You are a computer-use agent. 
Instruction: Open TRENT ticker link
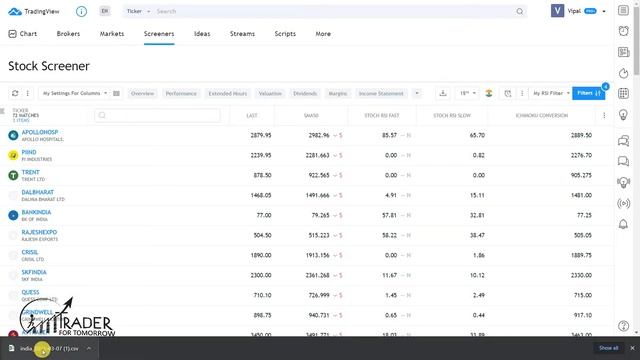click(x=31, y=172)
